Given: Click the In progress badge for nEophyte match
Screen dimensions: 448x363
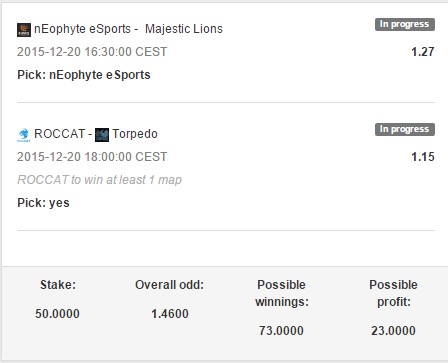Looking at the screenshot, I should pyautogui.click(x=405, y=24).
